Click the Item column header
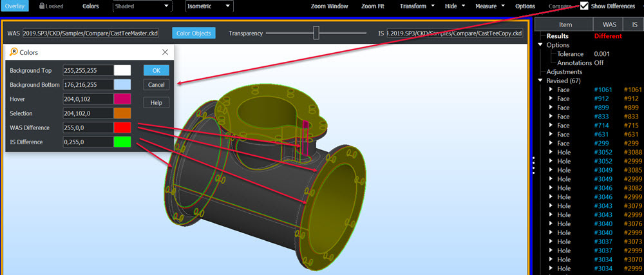The width and height of the screenshot is (644, 275). [565, 24]
